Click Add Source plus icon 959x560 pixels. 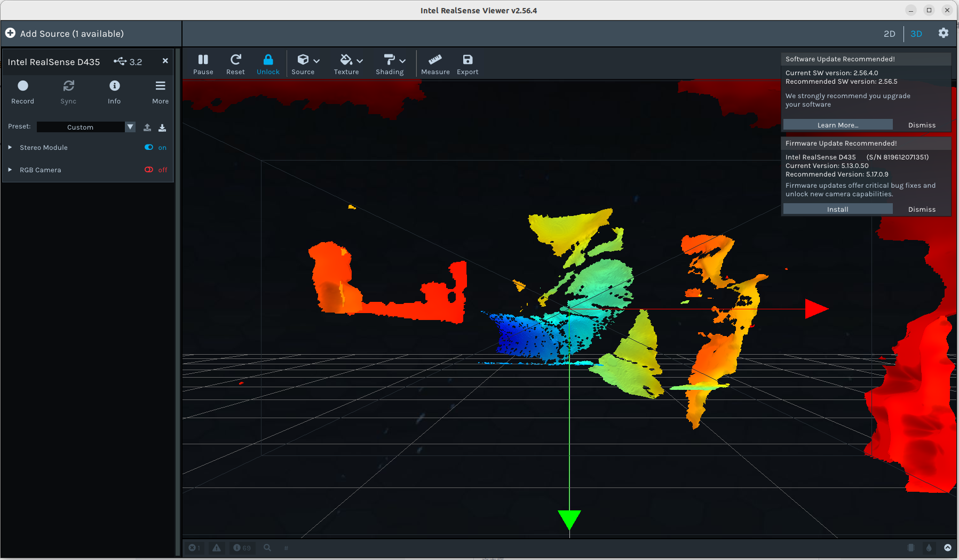[10, 33]
